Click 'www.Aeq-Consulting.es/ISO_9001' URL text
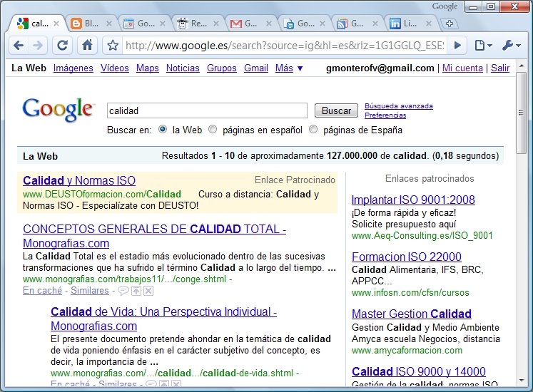 422,235
